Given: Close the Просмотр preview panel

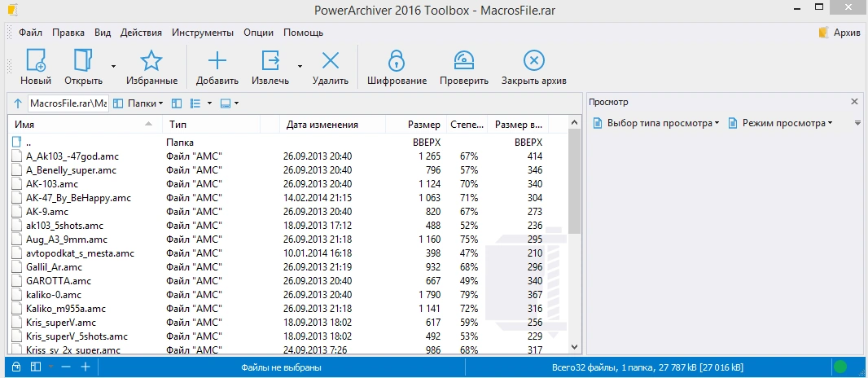Looking at the screenshot, I should [854, 102].
